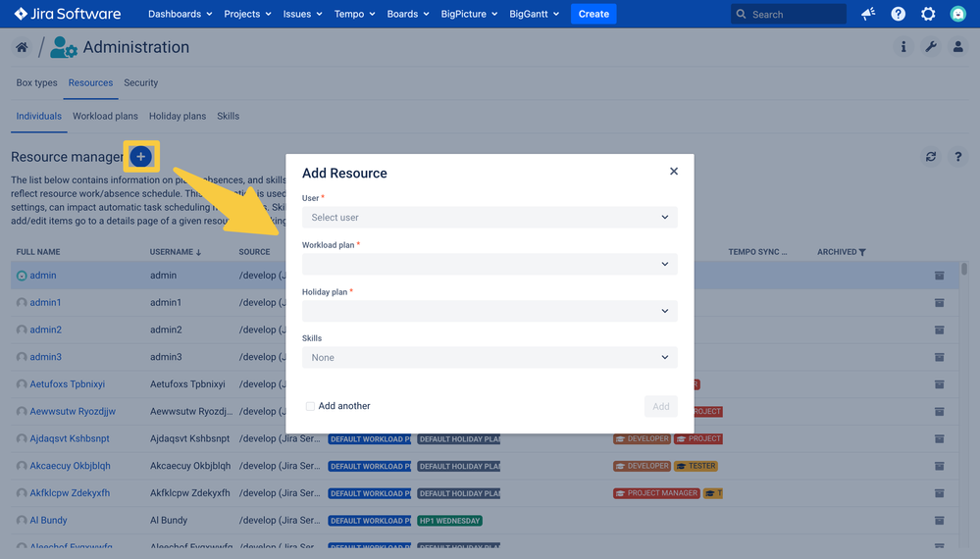Filter by the Archived column funnel icon
The width and height of the screenshot is (980, 559).
[862, 252]
